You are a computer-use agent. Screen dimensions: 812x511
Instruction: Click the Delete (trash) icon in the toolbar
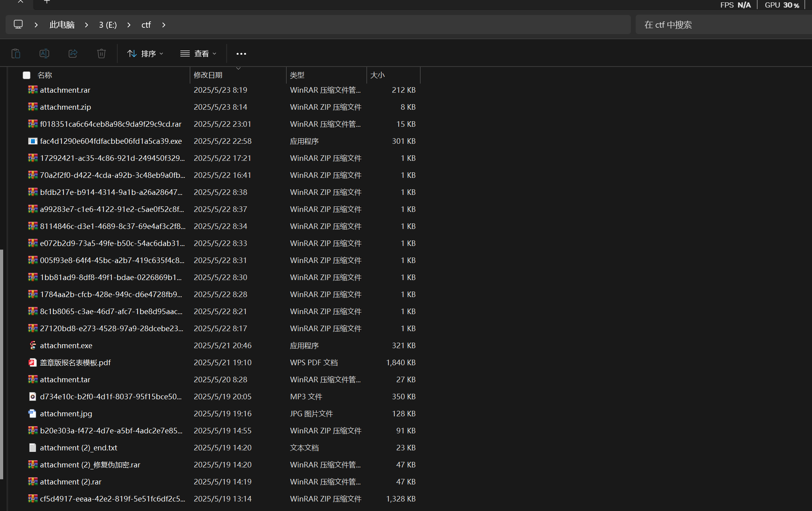tap(101, 53)
